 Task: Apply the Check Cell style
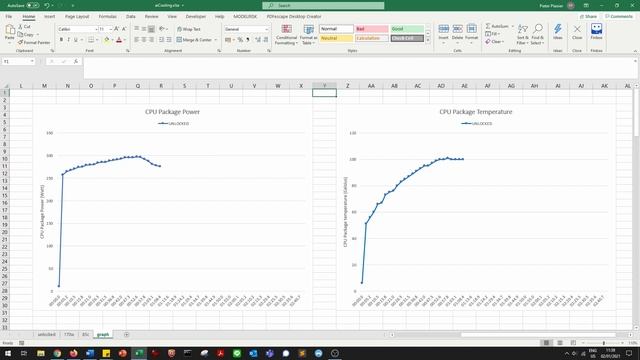407,38
